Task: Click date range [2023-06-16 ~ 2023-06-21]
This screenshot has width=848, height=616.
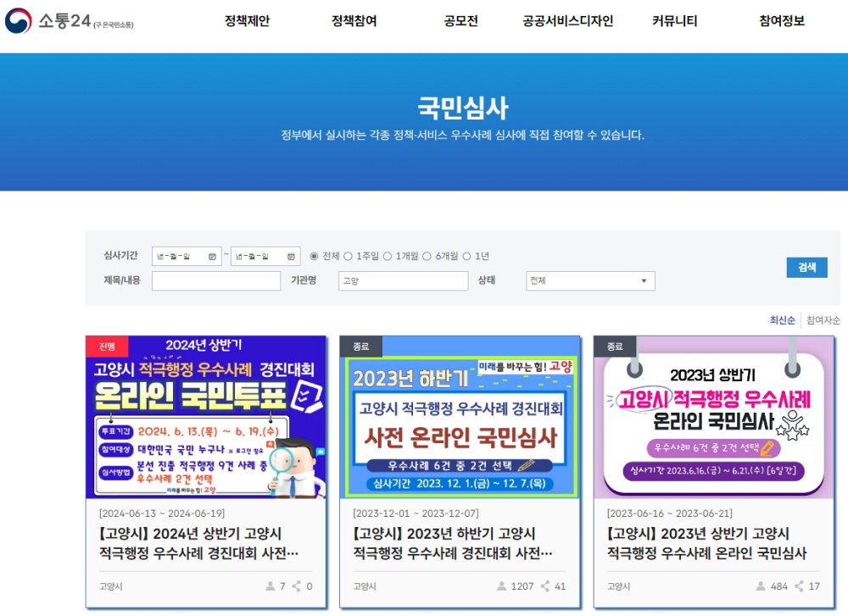Action: pos(670,513)
